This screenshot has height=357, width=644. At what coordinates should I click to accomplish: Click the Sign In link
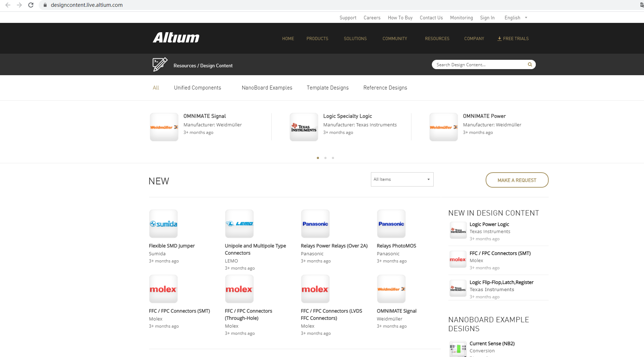point(487,18)
